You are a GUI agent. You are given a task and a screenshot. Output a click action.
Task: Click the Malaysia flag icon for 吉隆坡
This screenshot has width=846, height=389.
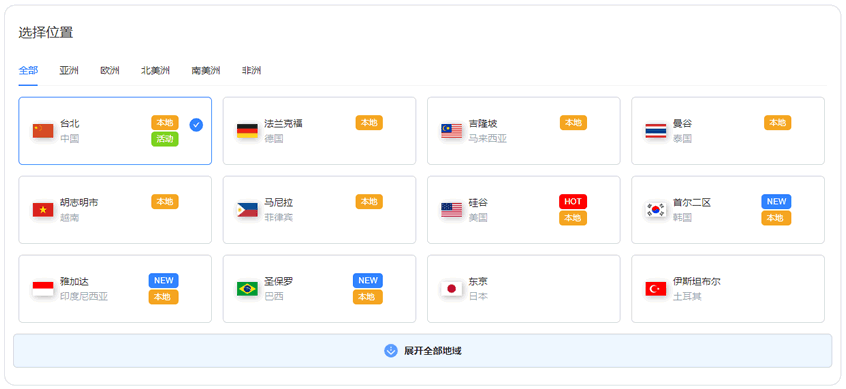tap(452, 131)
